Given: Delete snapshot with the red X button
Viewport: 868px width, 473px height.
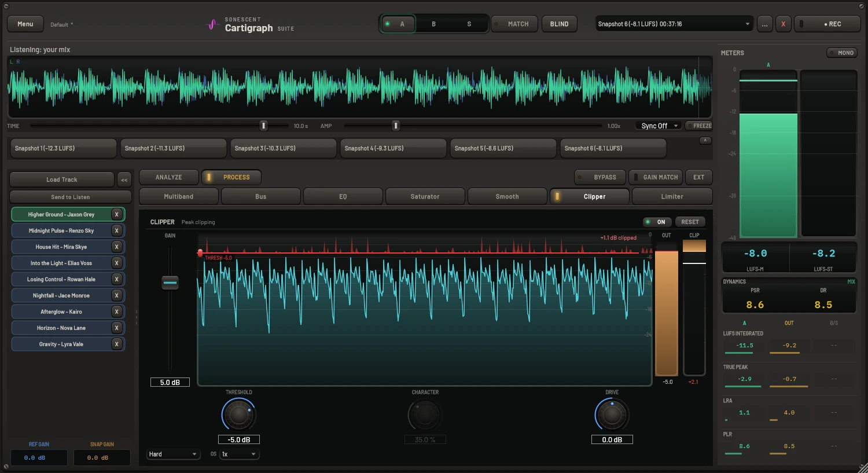Looking at the screenshot, I should click(784, 24).
